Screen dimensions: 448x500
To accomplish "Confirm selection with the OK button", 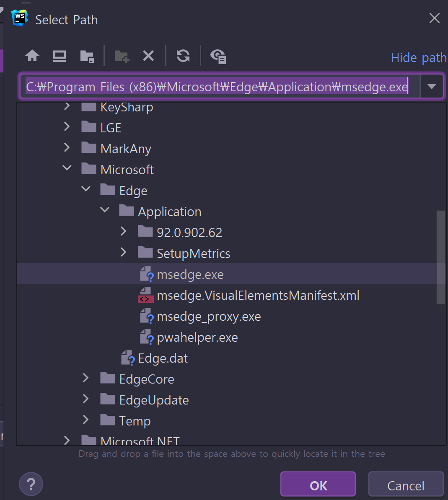I will tap(318, 485).
